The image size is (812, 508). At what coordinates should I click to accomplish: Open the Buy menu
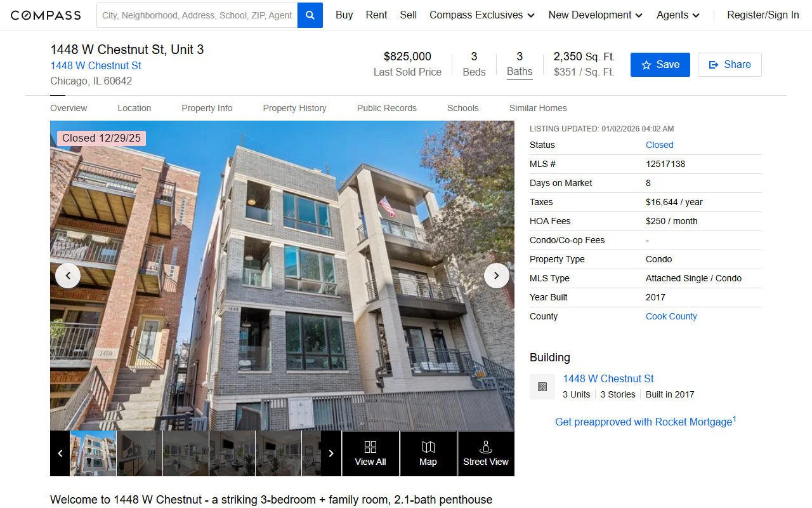(344, 15)
